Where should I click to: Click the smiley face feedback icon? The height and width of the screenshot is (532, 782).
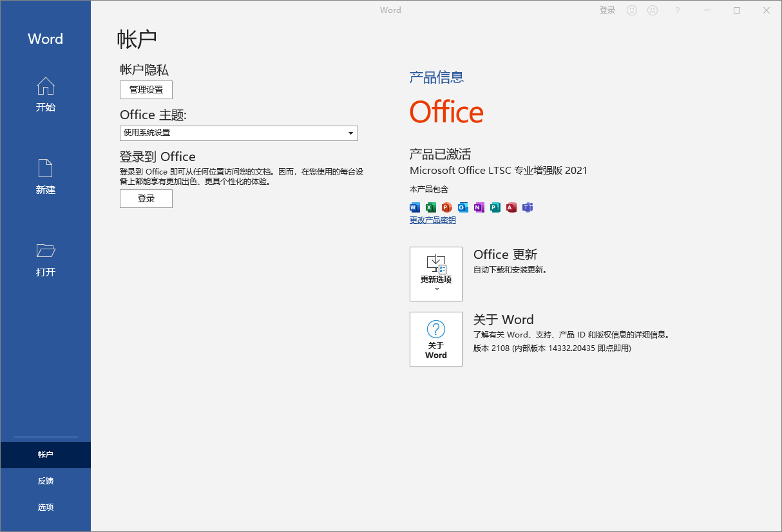(632, 10)
